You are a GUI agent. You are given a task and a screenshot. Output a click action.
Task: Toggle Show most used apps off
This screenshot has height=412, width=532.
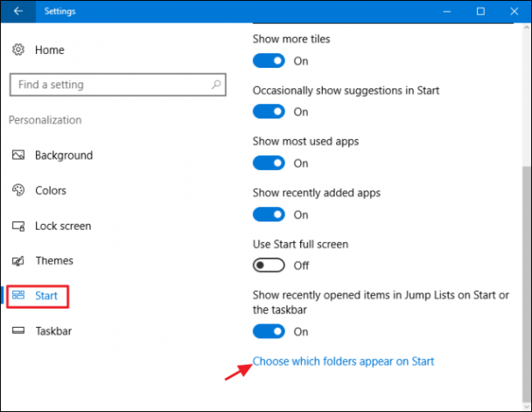(x=269, y=163)
